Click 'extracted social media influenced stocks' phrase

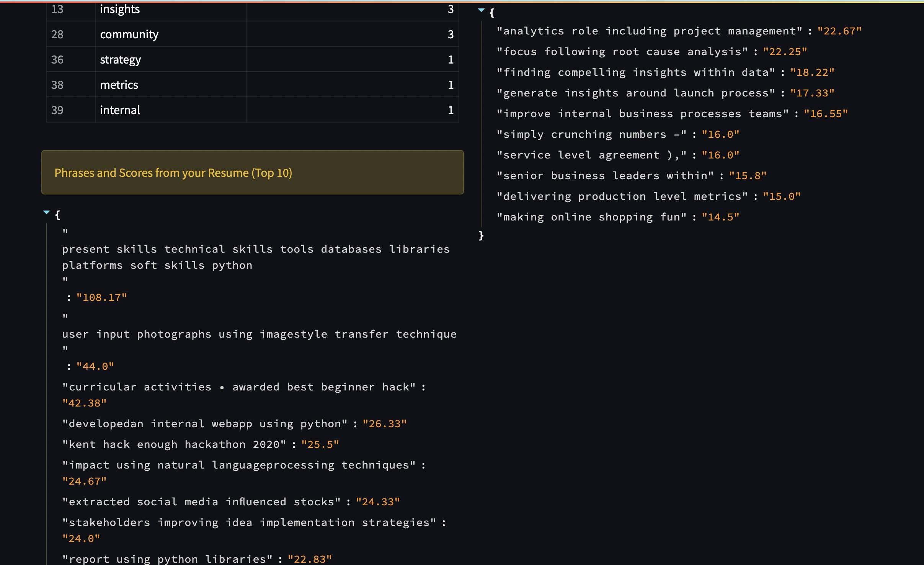(201, 501)
